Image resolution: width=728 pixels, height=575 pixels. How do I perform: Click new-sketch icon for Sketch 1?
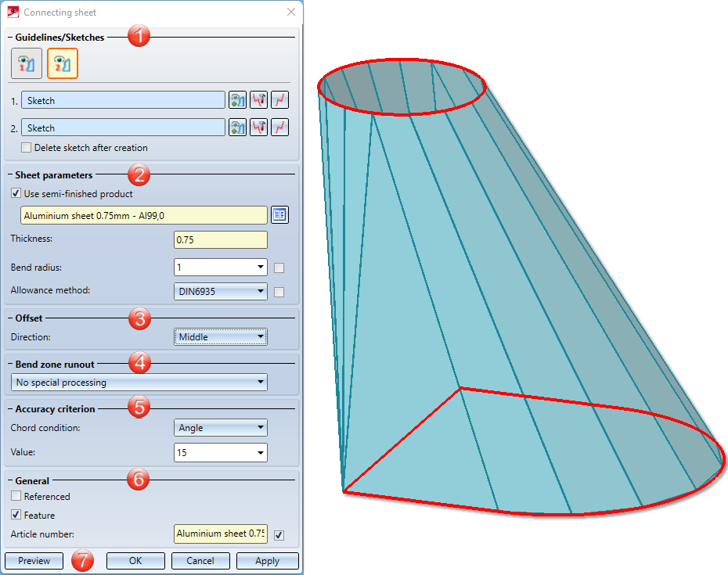[x=280, y=100]
